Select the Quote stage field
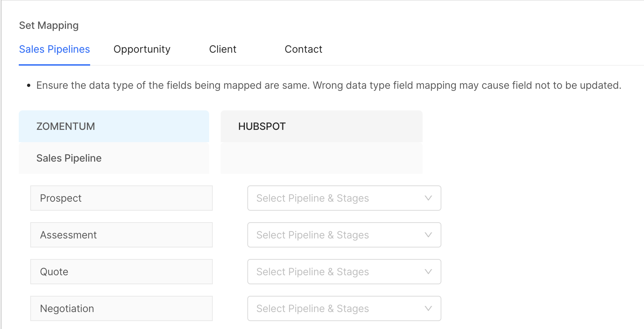The height and width of the screenshot is (329, 644). [121, 272]
